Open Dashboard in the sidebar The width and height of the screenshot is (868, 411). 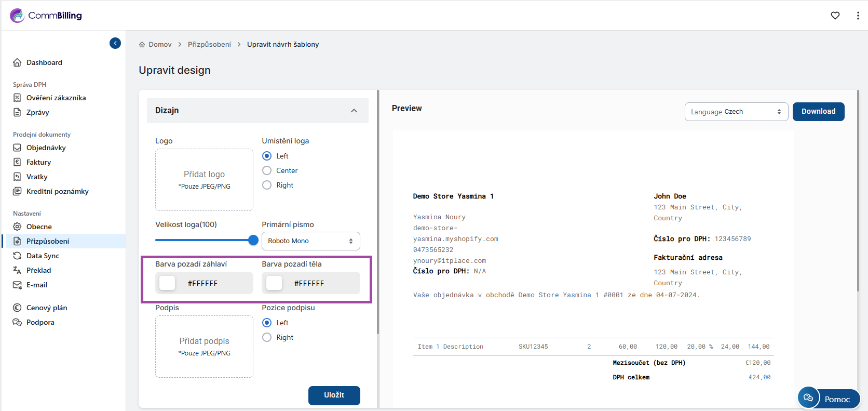click(x=44, y=62)
